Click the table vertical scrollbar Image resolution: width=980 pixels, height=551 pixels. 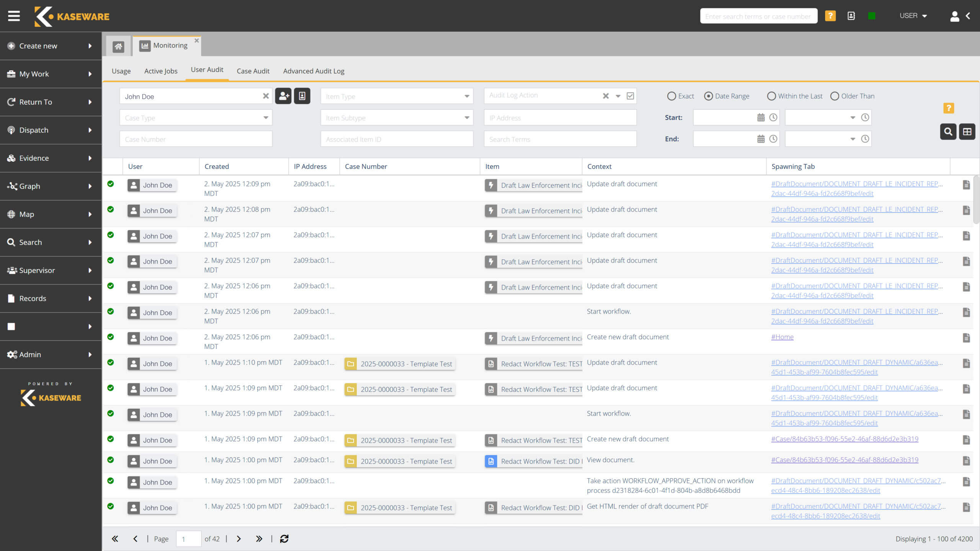(976, 200)
